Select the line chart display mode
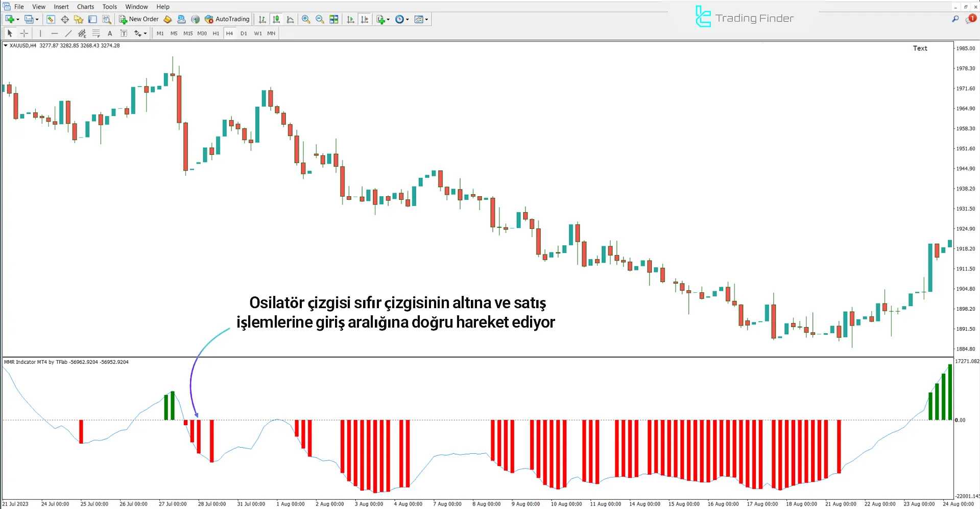The image size is (980, 509). click(x=290, y=19)
